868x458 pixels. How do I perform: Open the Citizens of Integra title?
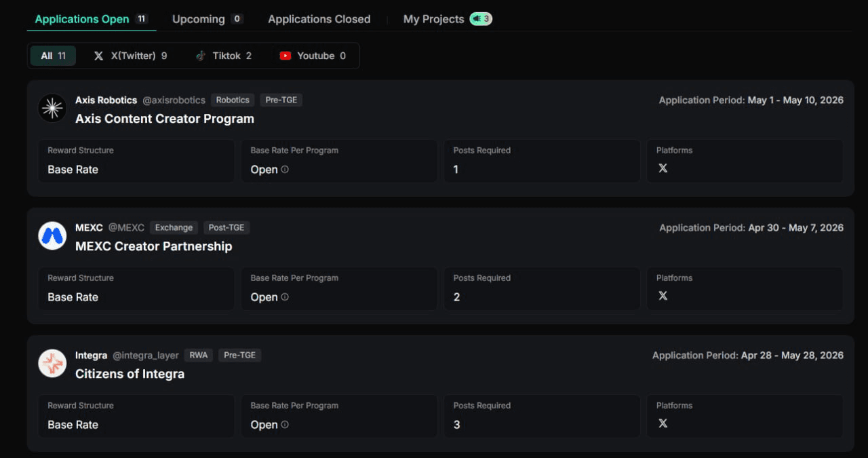[130, 374]
